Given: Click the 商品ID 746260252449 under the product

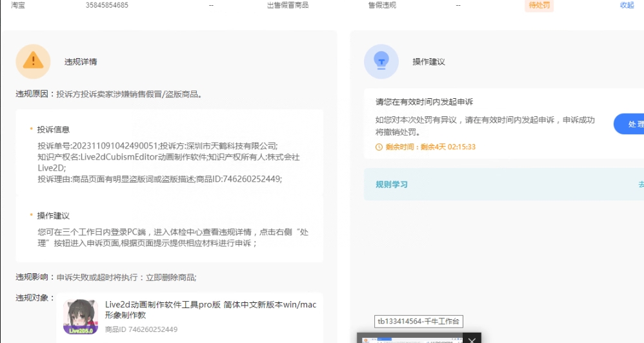Looking at the screenshot, I should click(x=141, y=329).
